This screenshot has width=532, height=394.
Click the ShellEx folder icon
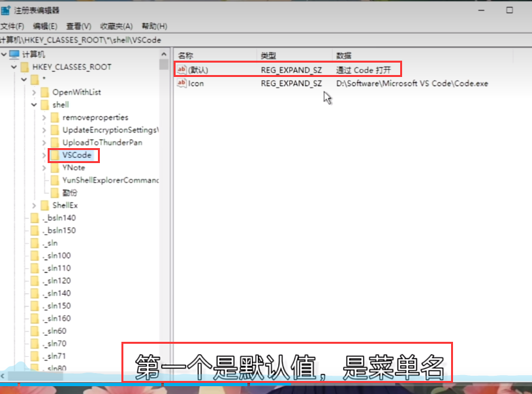point(45,205)
